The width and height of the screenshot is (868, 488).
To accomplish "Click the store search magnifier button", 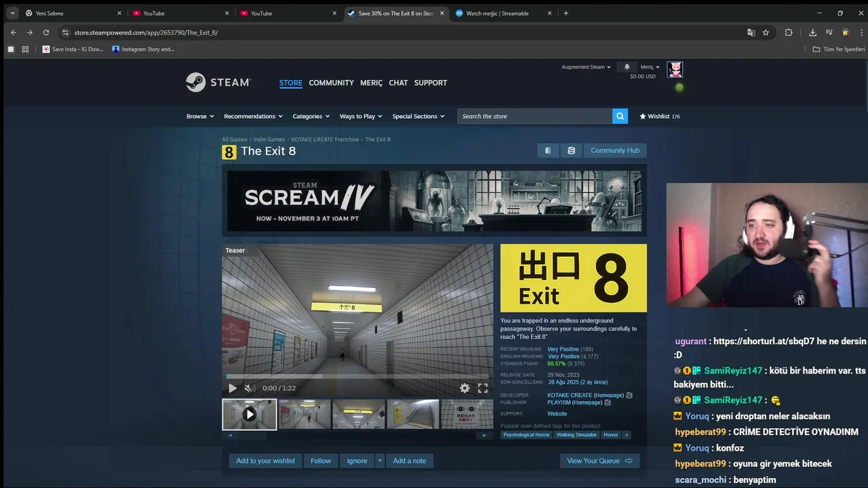I will (620, 116).
